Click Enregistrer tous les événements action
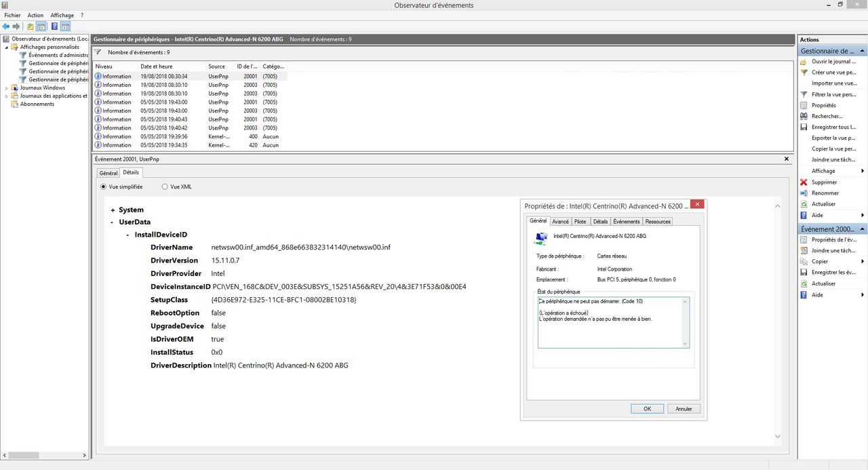 832,127
